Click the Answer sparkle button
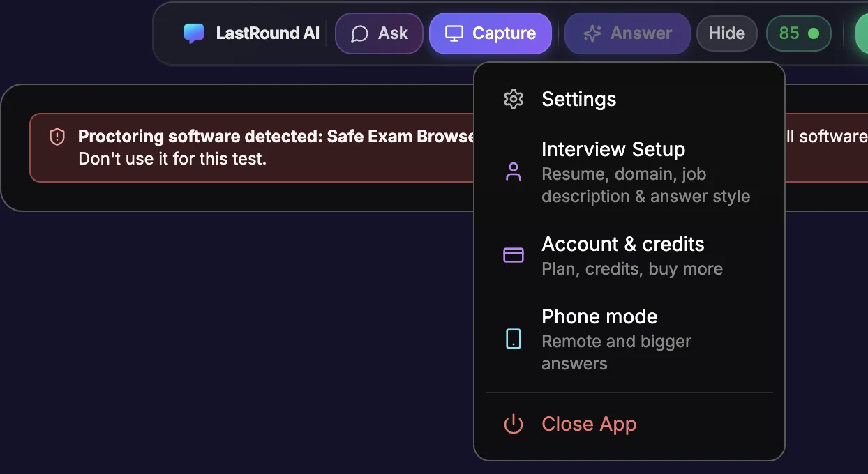Image resolution: width=868 pixels, height=474 pixels. (x=627, y=33)
